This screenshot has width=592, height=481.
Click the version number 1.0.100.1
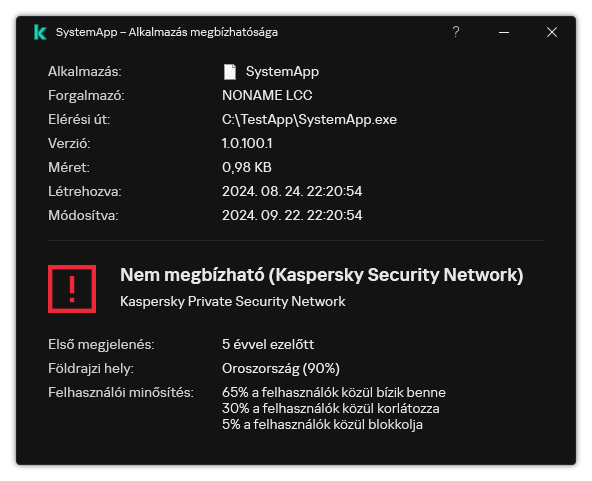point(247,143)
